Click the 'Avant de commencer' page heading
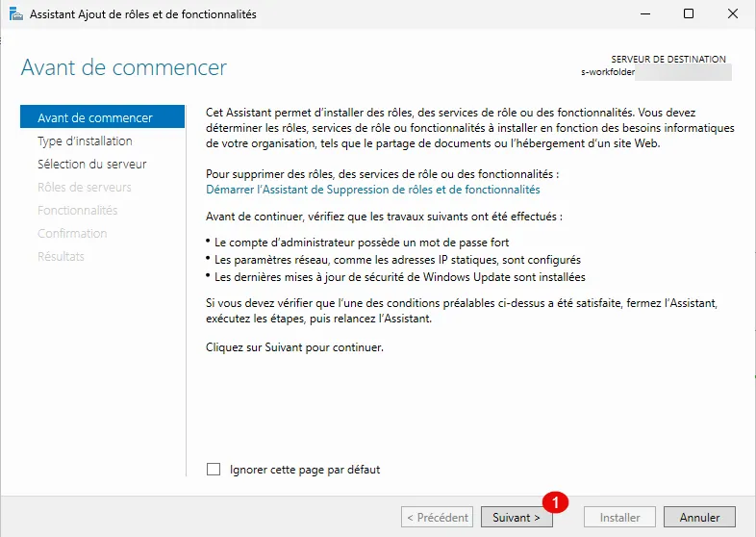This screenshot has height=537, width=756. point(124,67)
